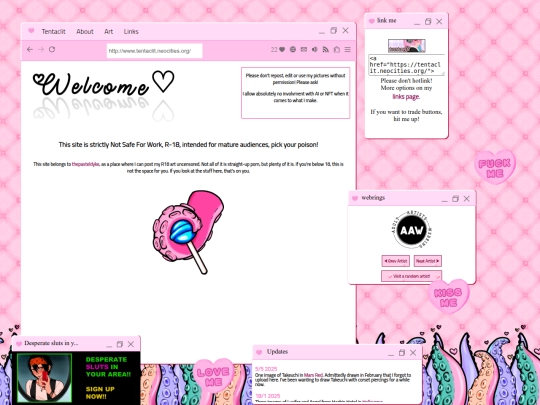
Task: Maximize the link me window
Action: point(428,22)
